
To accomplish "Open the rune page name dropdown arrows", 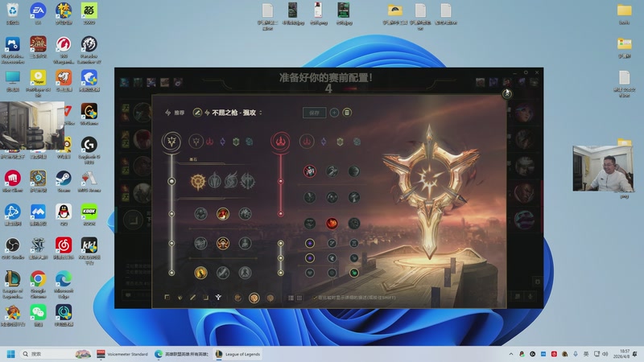I will (x=260, y=113).
